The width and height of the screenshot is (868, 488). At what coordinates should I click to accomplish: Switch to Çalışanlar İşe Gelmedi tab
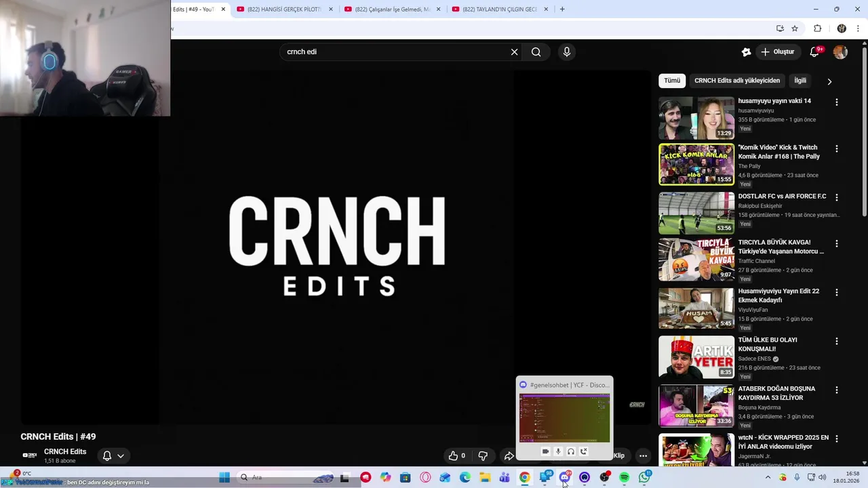pos(392,9)
